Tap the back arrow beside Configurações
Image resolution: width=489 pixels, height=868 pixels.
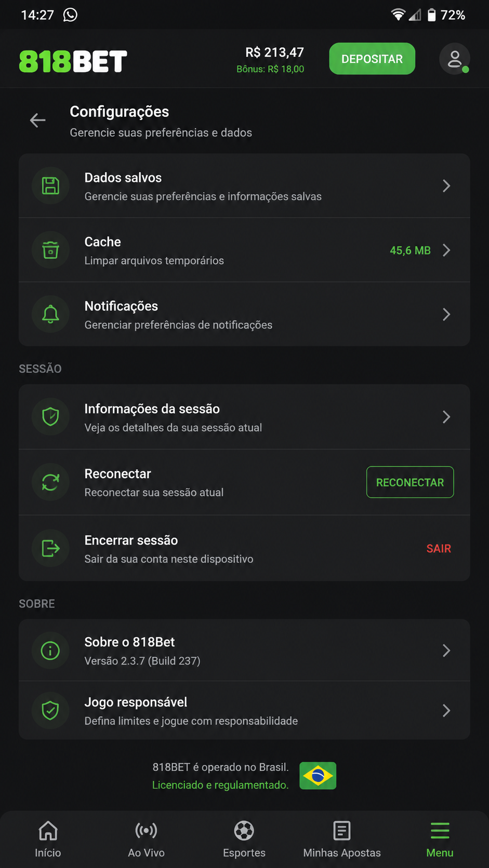[x=37, y=120]
